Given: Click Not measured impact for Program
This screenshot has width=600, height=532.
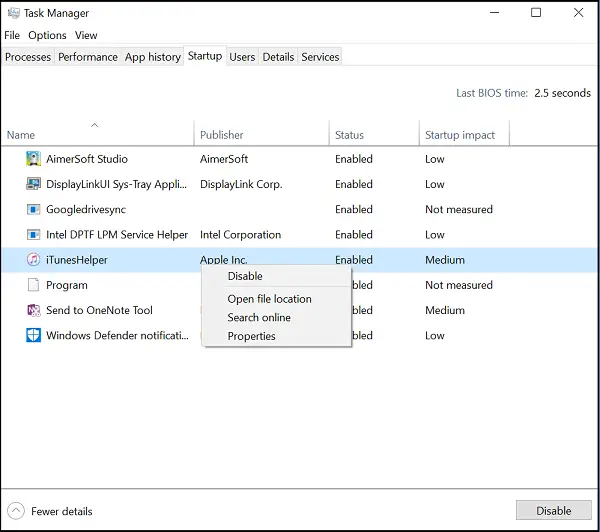Looking at the screenshot, I should point(459,285).
